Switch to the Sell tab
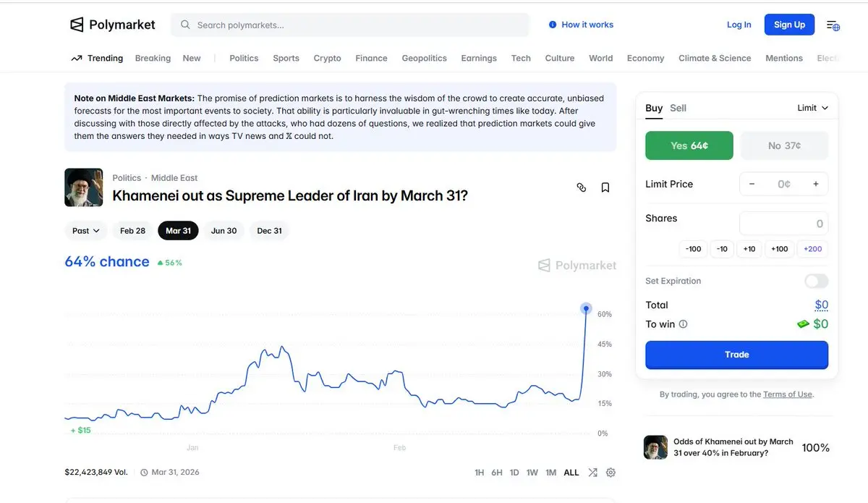Image resolution: width=868 pixels, height=503 pixels. [x=678, y=108]
